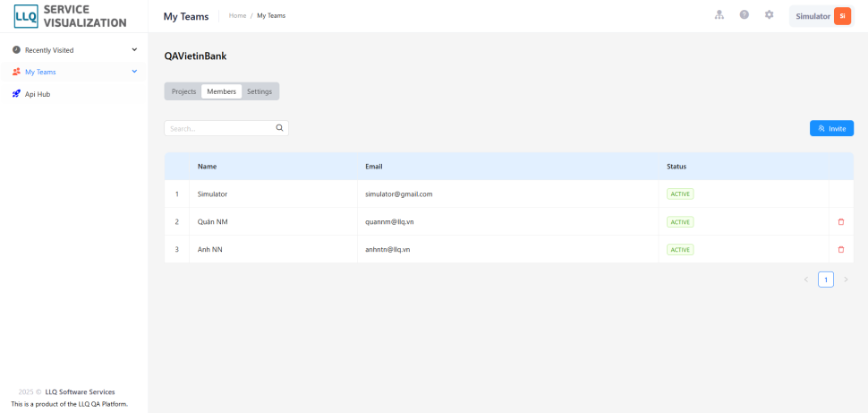Click the Recently Visited clock icon

[16, 50]
